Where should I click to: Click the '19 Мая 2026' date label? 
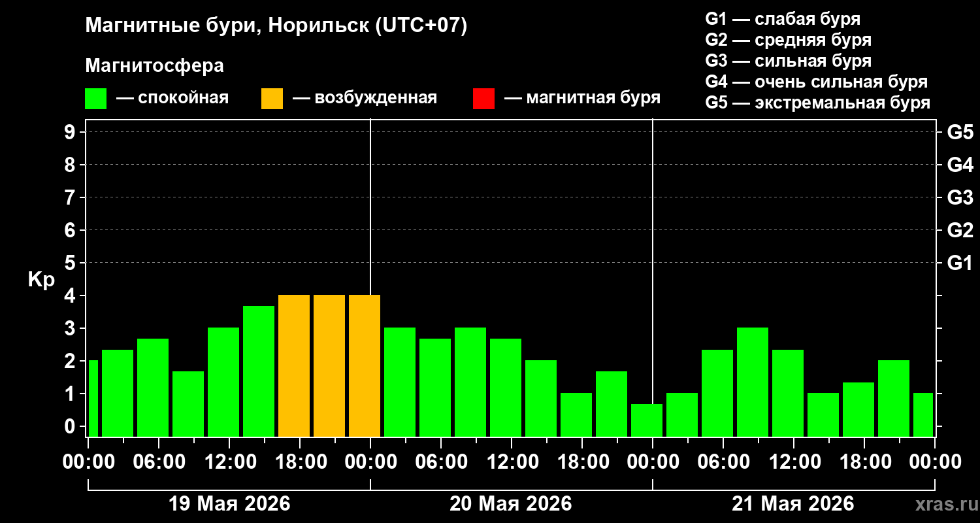click(x=229, y=504)
